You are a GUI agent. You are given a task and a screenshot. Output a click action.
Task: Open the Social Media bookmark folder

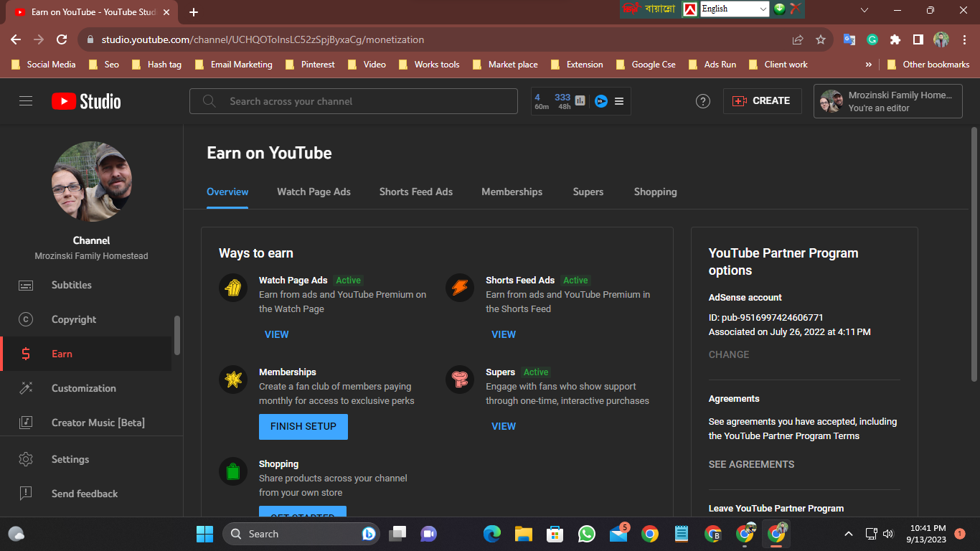(x=44, y=65)
